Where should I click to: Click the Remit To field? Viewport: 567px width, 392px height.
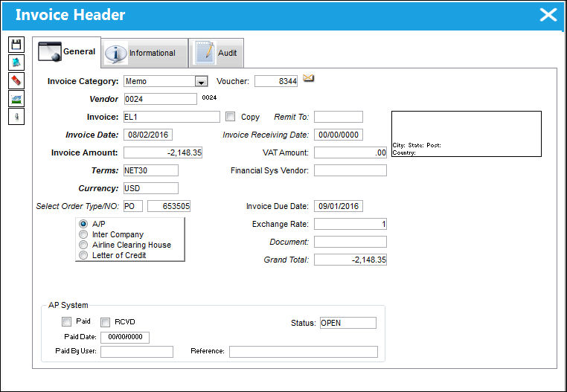tap(339, 117)
